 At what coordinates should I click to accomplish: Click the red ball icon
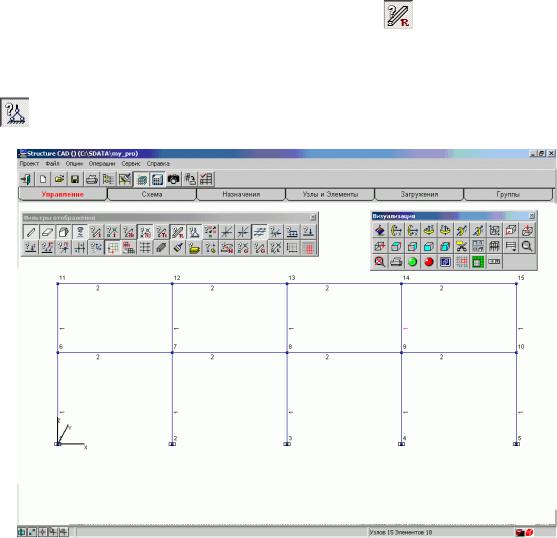coord(429,262)
